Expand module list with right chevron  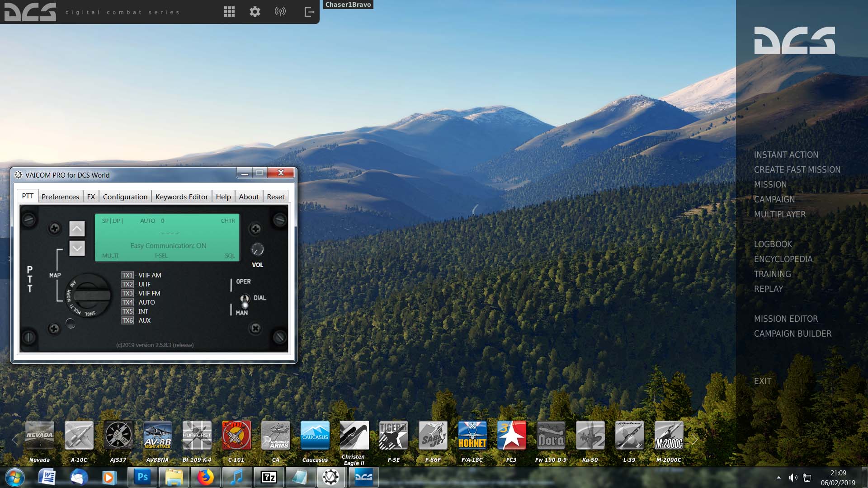[x=695, y=439]
